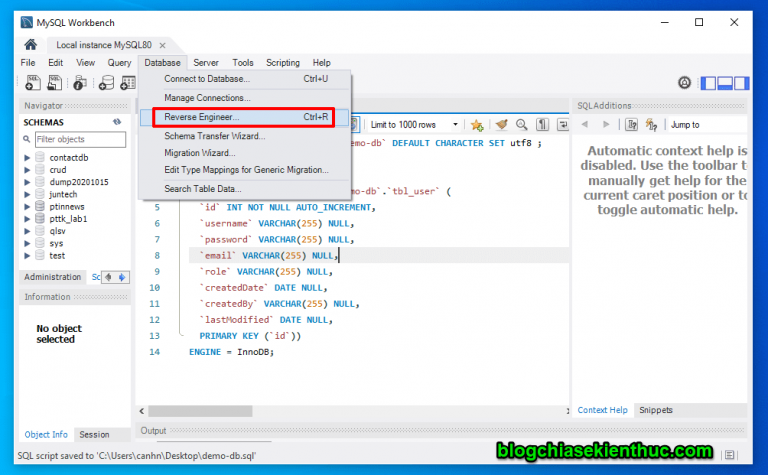Click the find magnifier icon in editor toolbar
The image size is (768, 475).
coord(521,125)
